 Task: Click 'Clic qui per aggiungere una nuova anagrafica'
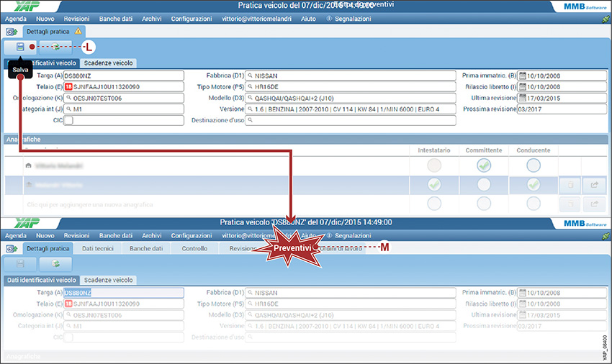click(x=90, y=204)
